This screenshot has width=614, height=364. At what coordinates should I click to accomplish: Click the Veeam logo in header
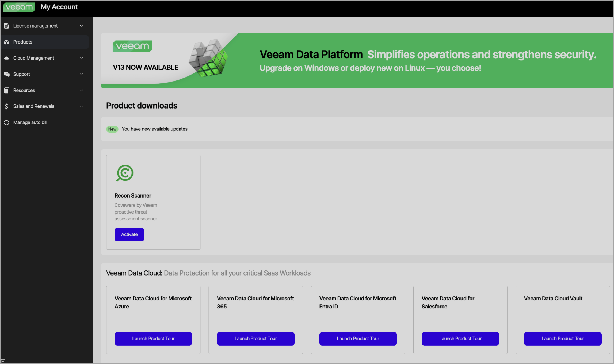coord(19,7)
